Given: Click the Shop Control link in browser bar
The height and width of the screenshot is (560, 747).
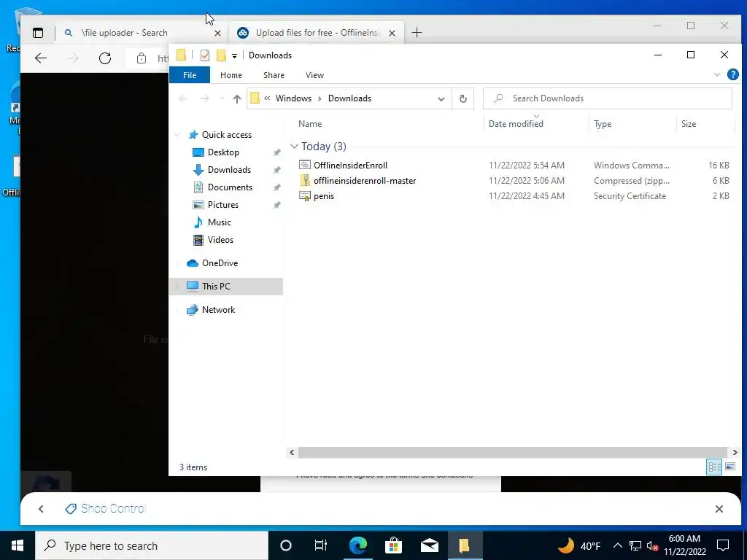Looking at the screenshot, I should [x=105, y=508].
